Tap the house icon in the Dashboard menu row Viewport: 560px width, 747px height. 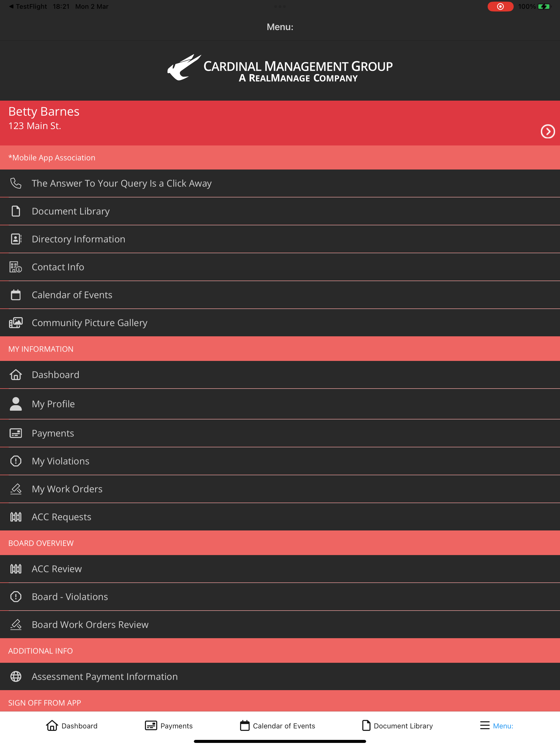[16, 375]
